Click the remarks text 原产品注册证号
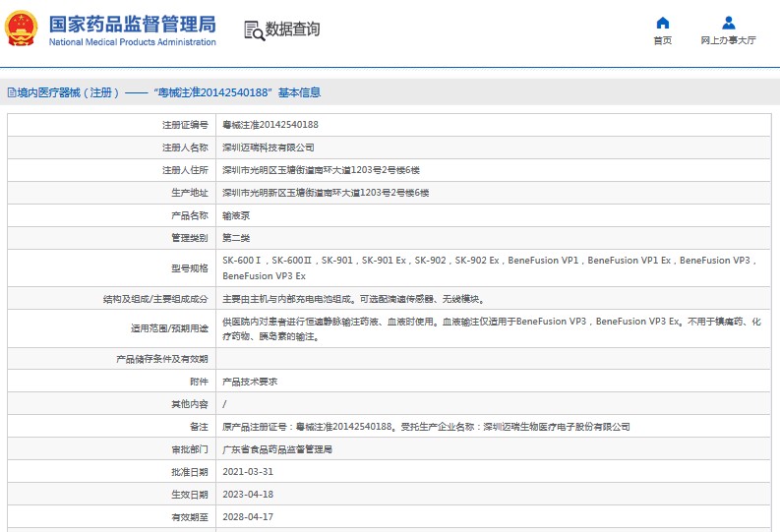This screenshot has height=532, width=780. tap(426, 427)
